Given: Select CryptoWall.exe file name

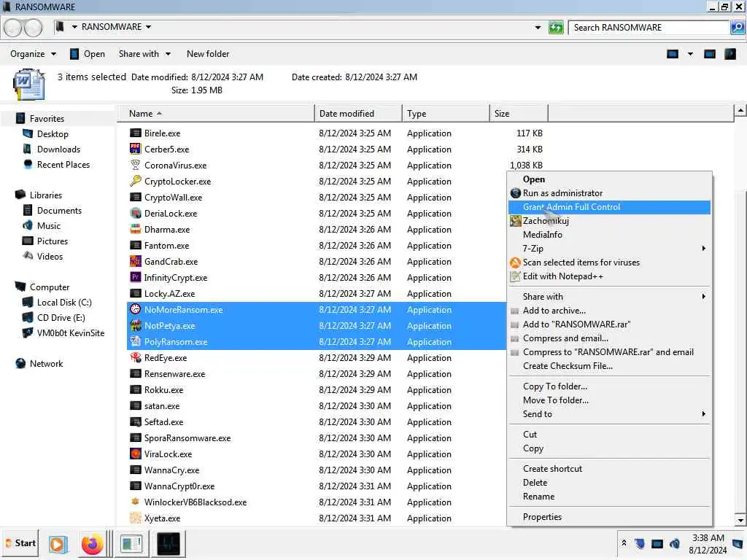Looking at the screenshot, I should coord(173,197).
